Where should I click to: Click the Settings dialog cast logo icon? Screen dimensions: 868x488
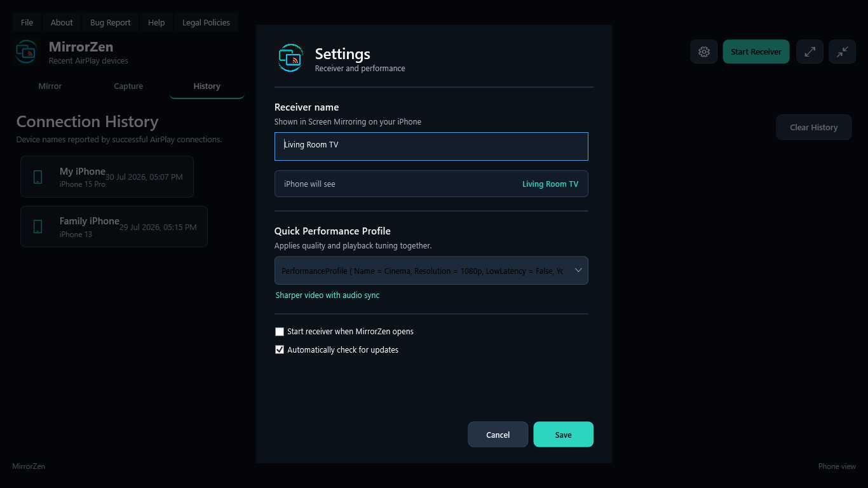(x=290, y=58)
